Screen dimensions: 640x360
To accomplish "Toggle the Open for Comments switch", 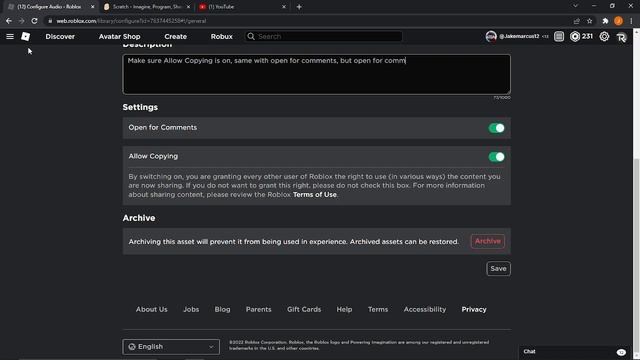I will tap(496, 128).
